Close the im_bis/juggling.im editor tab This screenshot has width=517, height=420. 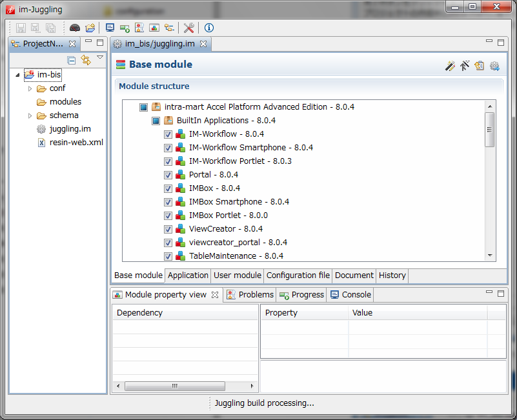pyautogui.click(x=203, y=44)
